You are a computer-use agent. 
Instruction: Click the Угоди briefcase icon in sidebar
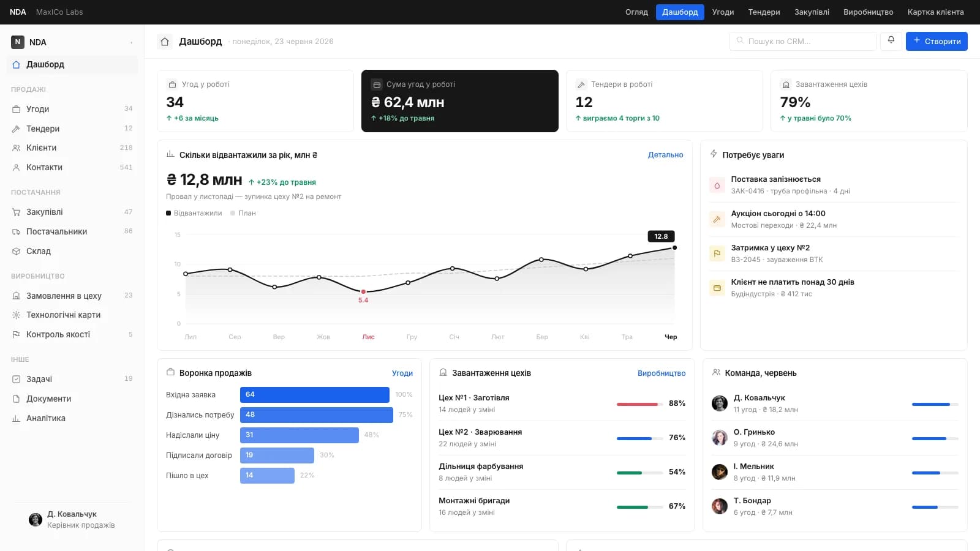[17, 109]
